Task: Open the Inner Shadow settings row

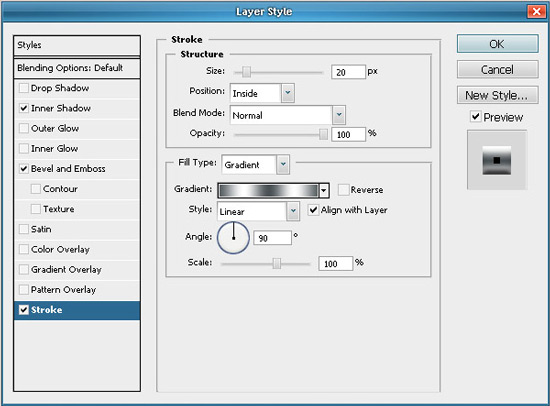Action: click(77, 108)
